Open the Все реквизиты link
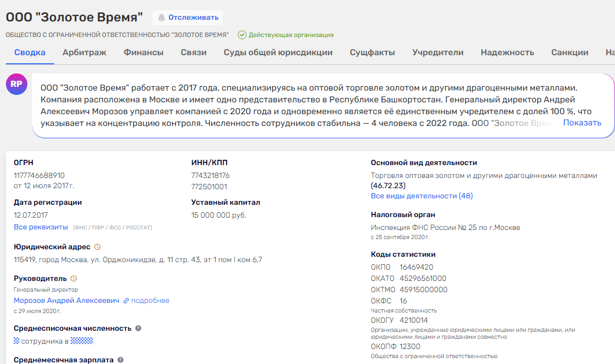Image resolution: width=615 pixels, height=364 pixels. click(41, 227)
